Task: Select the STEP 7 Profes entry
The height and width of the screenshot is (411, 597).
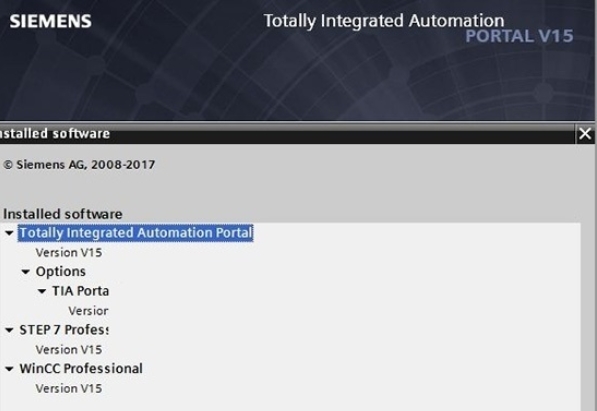Action: pos(64,330)
